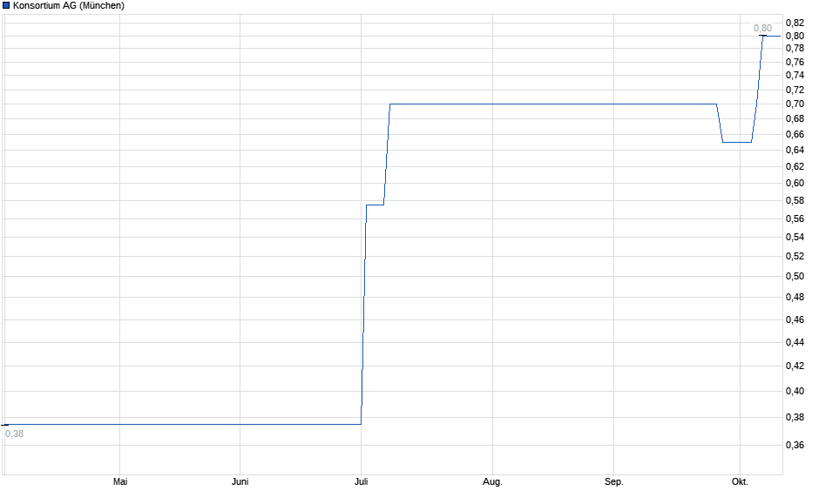Select the Sep. label on the time axis
This screenshot has width=819, height=504.
click(x=613, y=481)
